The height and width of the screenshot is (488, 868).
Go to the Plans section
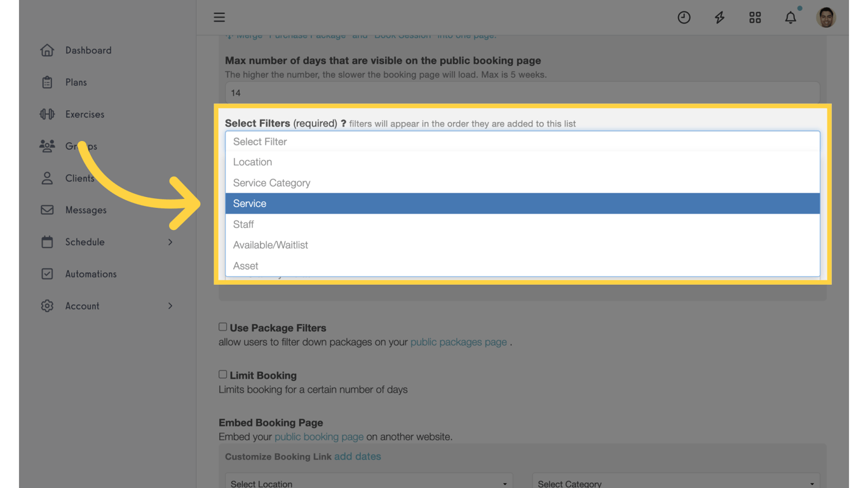[x=76, y=82]
